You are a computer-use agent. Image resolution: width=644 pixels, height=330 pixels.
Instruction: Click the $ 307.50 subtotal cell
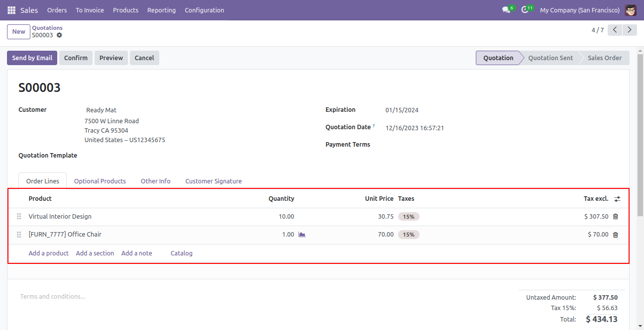pos(596,217)
